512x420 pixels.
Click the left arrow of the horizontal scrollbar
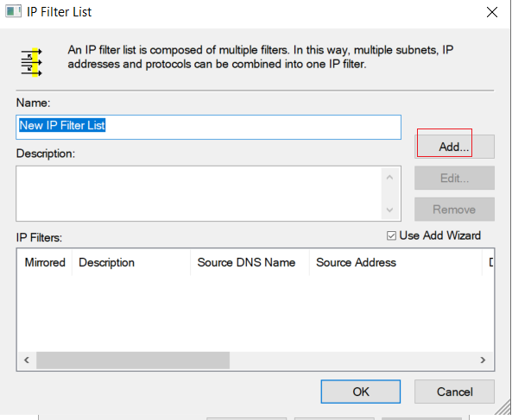coord(27,360)
